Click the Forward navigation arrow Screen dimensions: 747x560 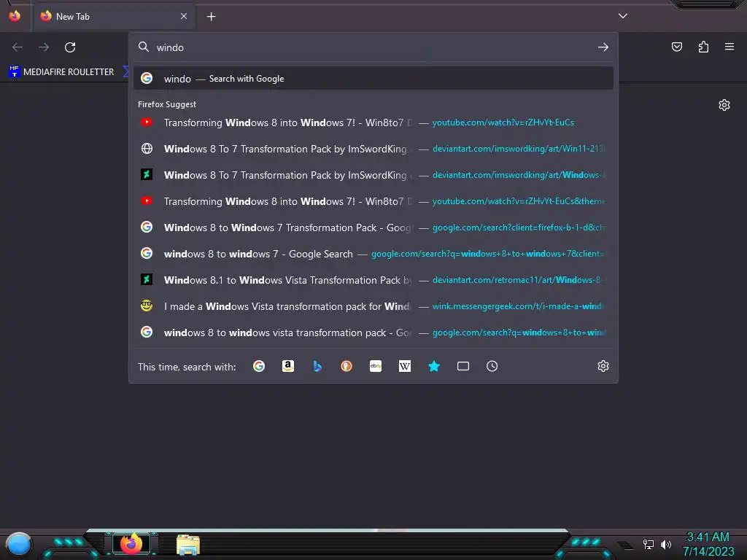point(44,47)
